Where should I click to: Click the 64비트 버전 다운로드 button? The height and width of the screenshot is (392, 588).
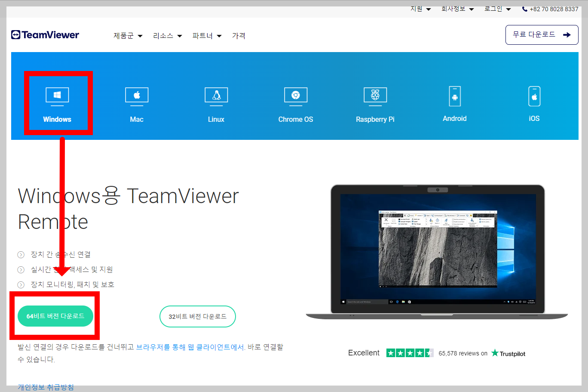click(x=55, y=316)
